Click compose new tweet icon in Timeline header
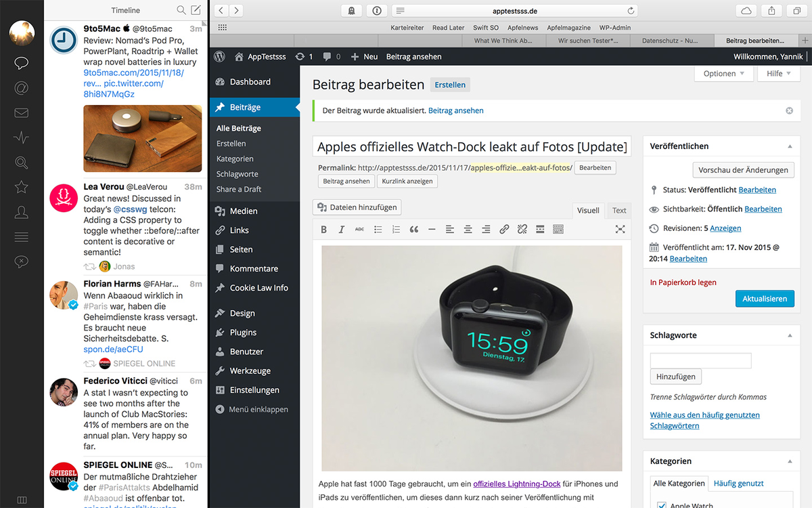 click(x=196, y=10)
